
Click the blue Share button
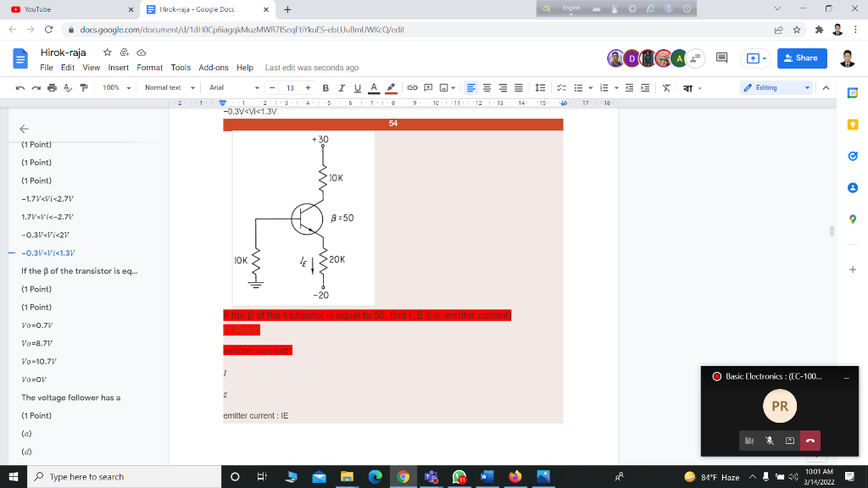(x=801, y=58)
